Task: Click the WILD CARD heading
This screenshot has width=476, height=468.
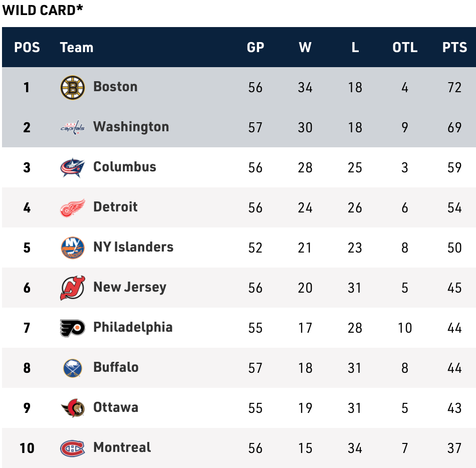Action: coord(43,10)
